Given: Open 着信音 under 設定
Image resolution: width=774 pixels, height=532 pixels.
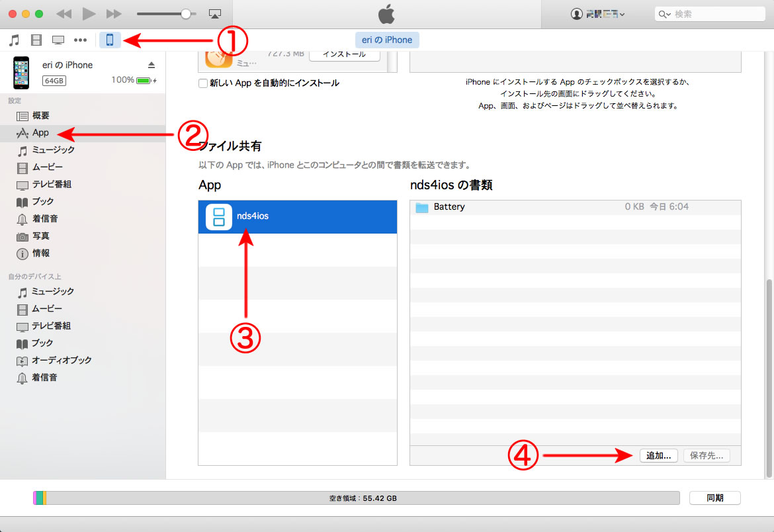Looking at the screenshot, I should [83, 219].
